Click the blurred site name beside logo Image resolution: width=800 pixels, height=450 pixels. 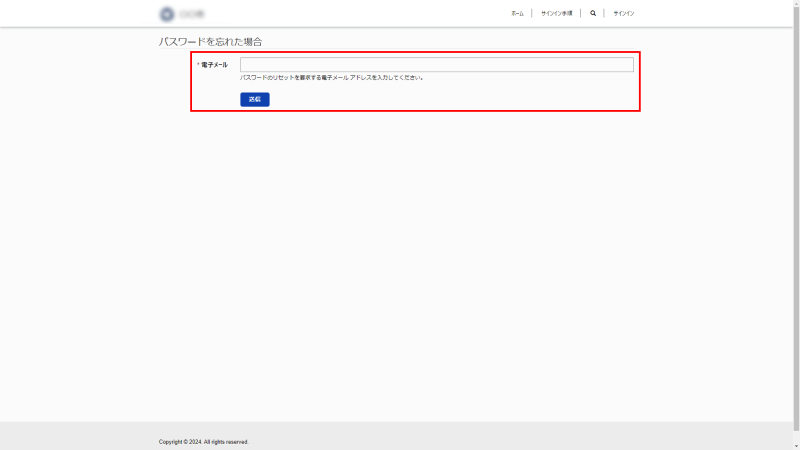coord(192,14)
